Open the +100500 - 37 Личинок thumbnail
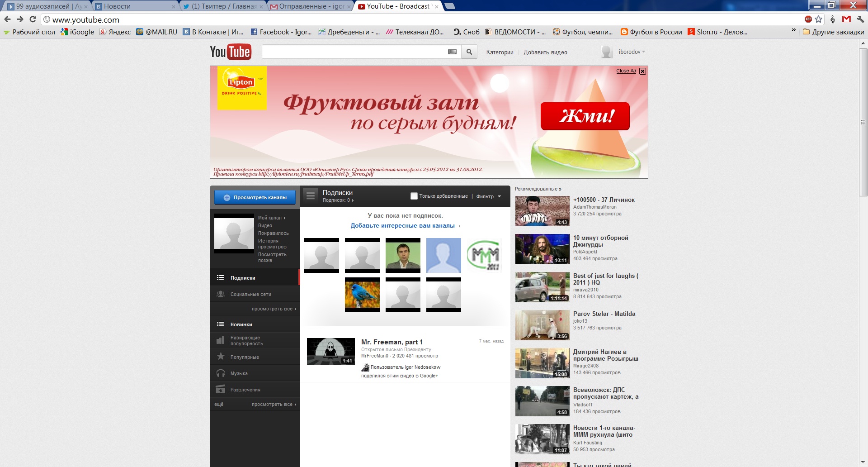Screen dimensions: 868x467 pos(542,211)
